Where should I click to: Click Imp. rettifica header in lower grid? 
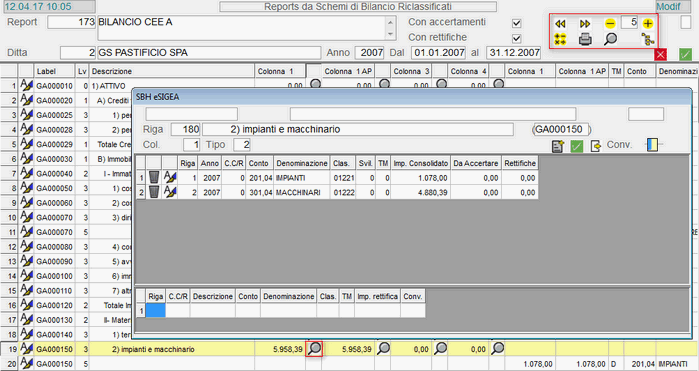(x=377, y=296)
